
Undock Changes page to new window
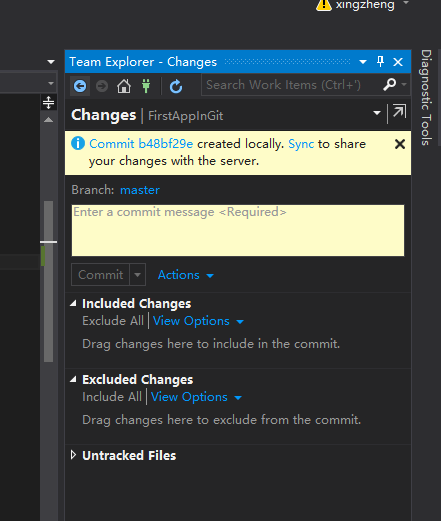399,112
